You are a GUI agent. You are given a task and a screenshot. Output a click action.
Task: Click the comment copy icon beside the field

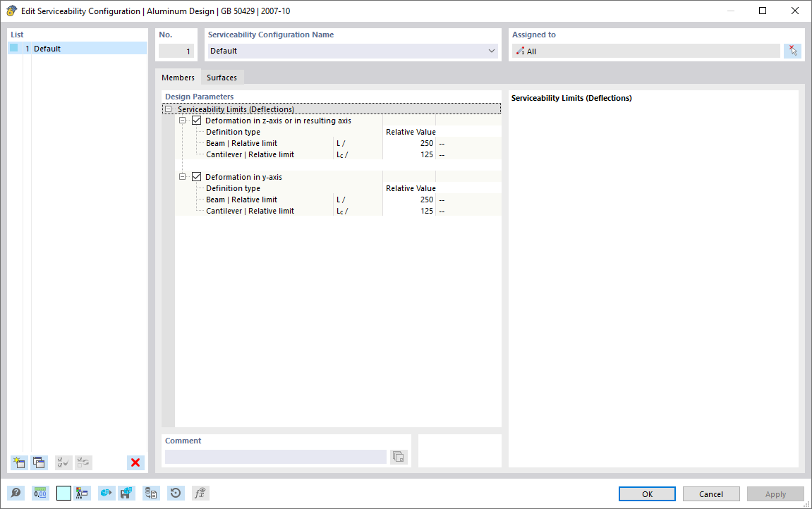tap(398, 456)
